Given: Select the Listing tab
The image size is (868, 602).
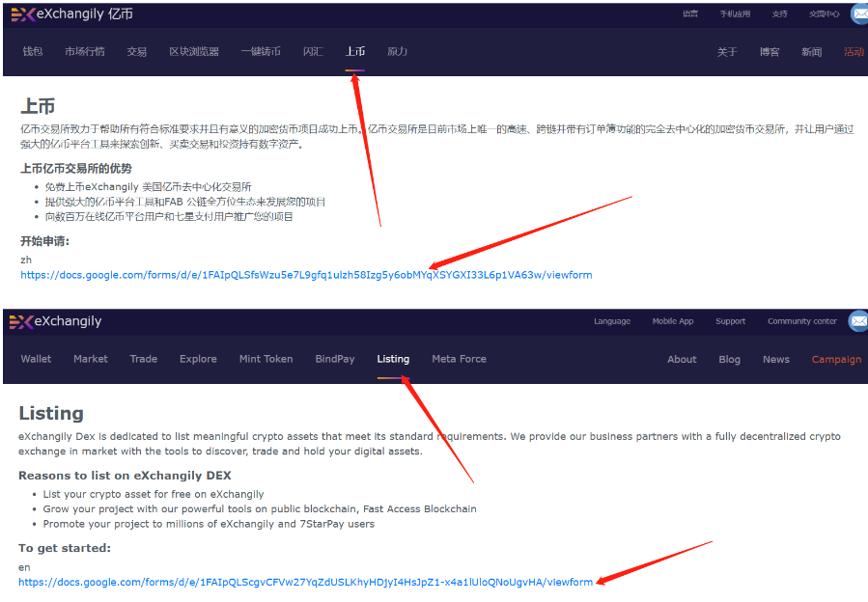Looking at the screenshot, I should click(x=393, y=359).
